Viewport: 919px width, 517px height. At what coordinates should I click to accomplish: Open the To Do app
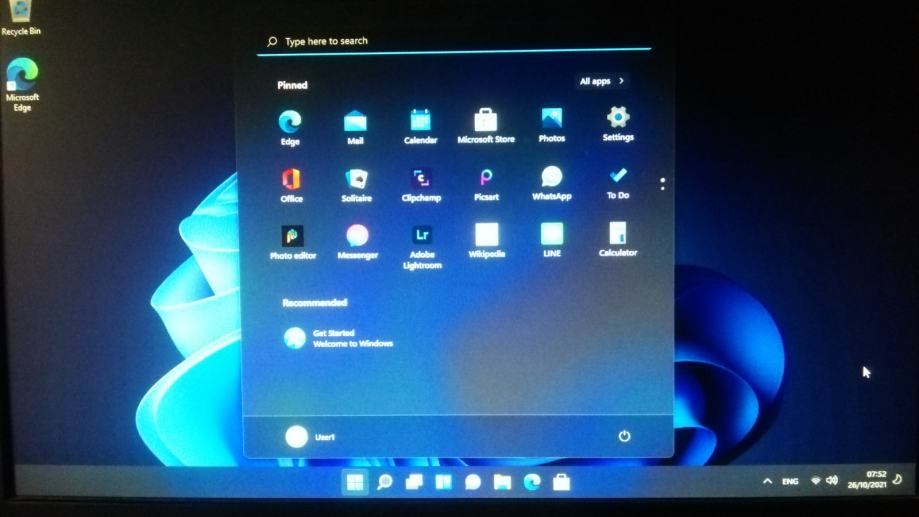[x=618, y=182]
